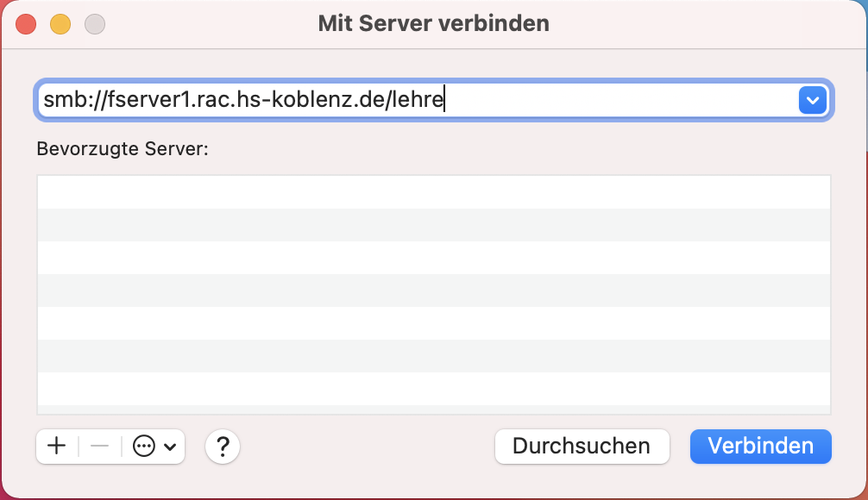The width and height of the screenshot is (868, 500).
Task: Click the "Bevorzugte Server:" label
Action: pyautogui.click(x=123, y=148)
